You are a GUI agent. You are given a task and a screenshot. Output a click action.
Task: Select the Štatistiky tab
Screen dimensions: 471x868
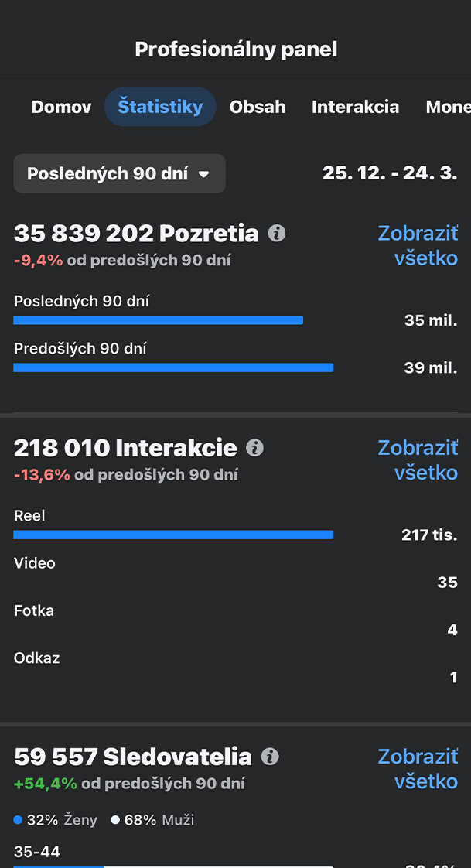tap(160, 107)
